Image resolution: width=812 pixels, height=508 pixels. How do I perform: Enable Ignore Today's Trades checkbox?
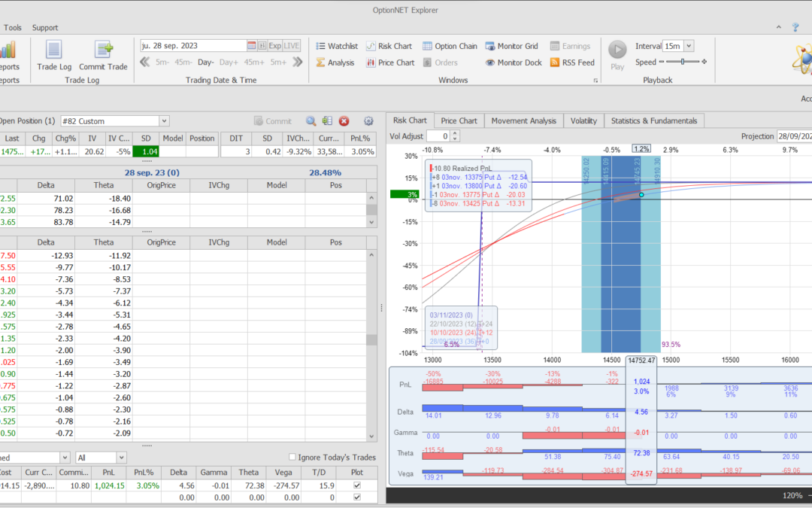[293, 458]
